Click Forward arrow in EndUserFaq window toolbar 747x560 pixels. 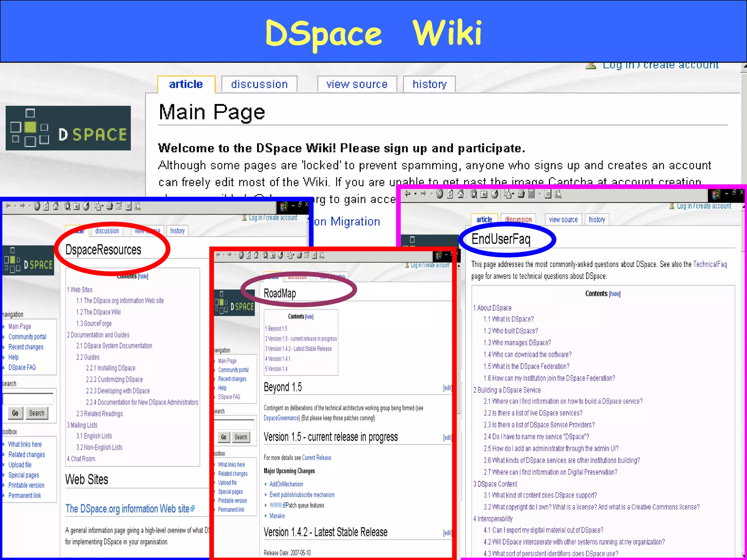coord(423,194)
